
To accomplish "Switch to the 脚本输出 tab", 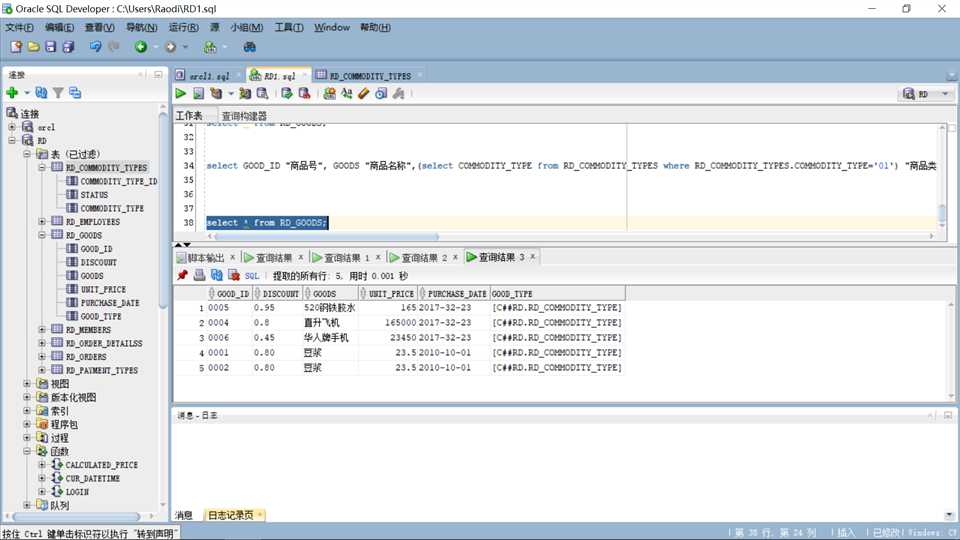I will (x=206, y=258).
